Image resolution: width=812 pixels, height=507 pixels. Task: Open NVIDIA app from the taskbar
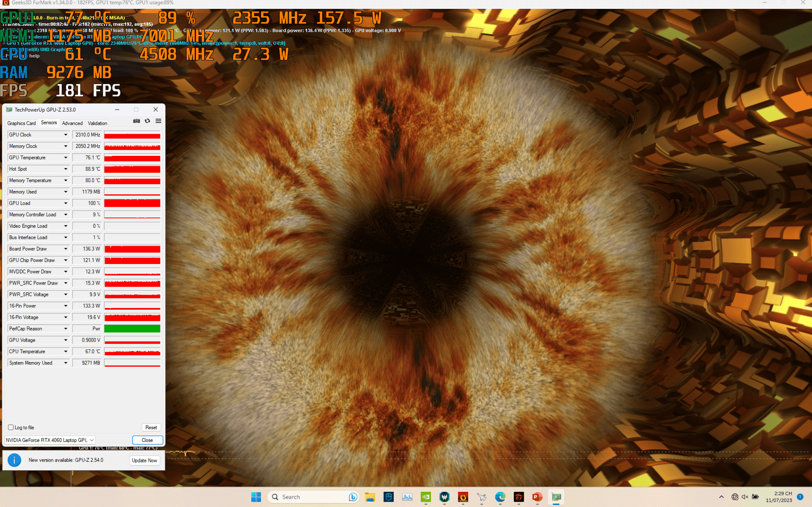coord(426,497)
